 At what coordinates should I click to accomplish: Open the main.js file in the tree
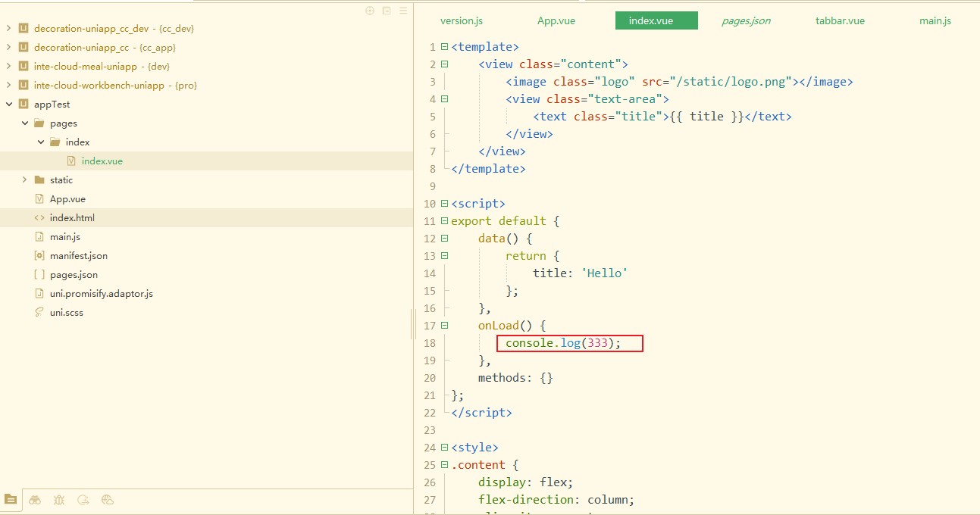click(64, 237)
